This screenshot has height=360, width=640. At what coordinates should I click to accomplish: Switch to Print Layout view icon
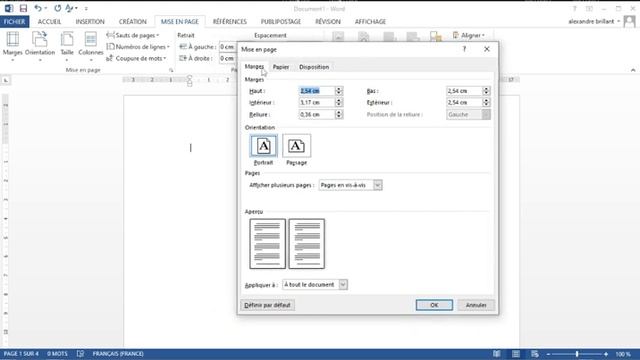(516, 354)
